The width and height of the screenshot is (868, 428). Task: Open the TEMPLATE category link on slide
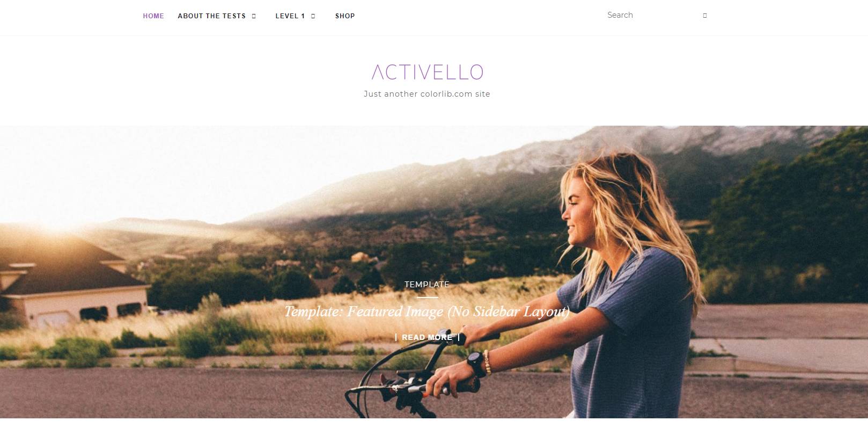click(427, 285)
